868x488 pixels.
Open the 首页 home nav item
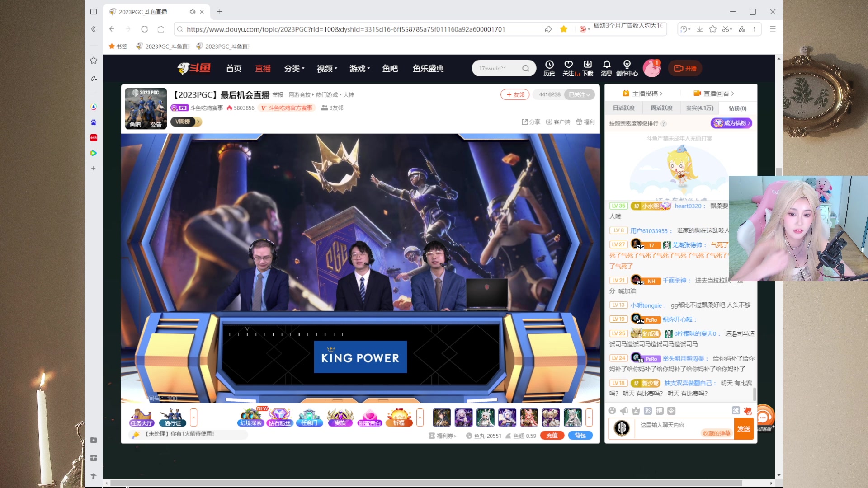coord(234,68)
